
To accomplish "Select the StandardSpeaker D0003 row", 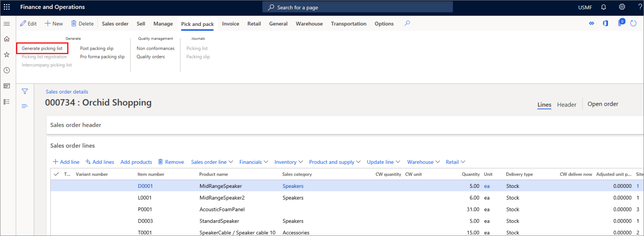I will pyautogui.click(x=347, y=221).
